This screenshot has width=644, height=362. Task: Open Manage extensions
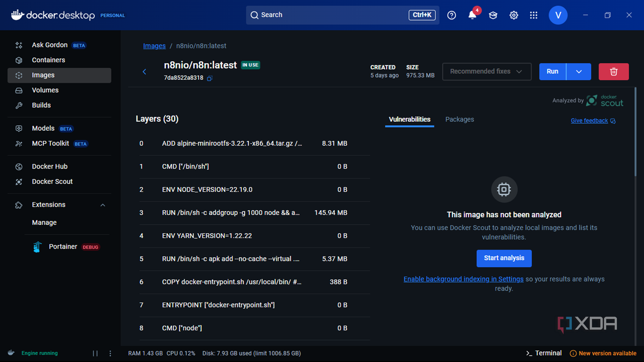(44, 223)
